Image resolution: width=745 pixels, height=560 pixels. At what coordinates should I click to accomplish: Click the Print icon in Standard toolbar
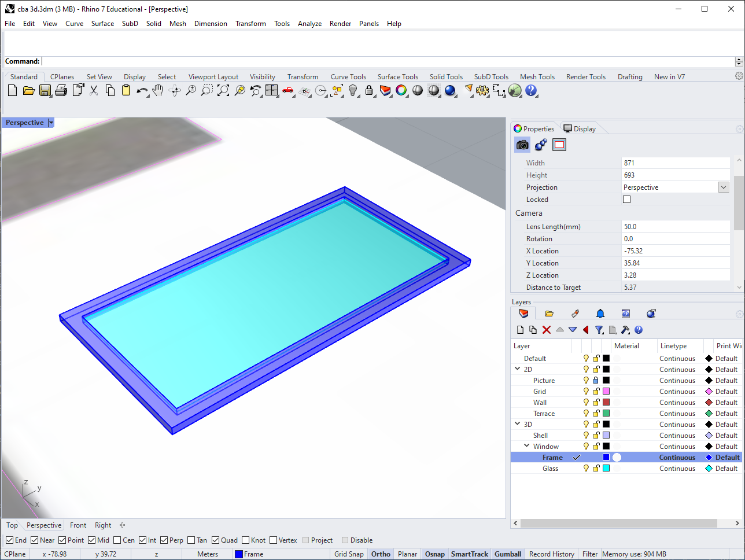(x=61, y=90)
